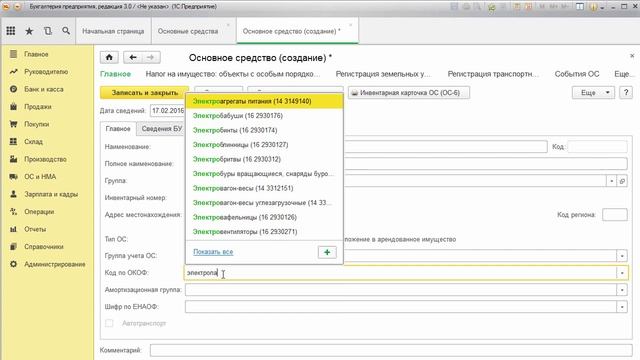Add new OKOF item with plus button

(327, 252)
